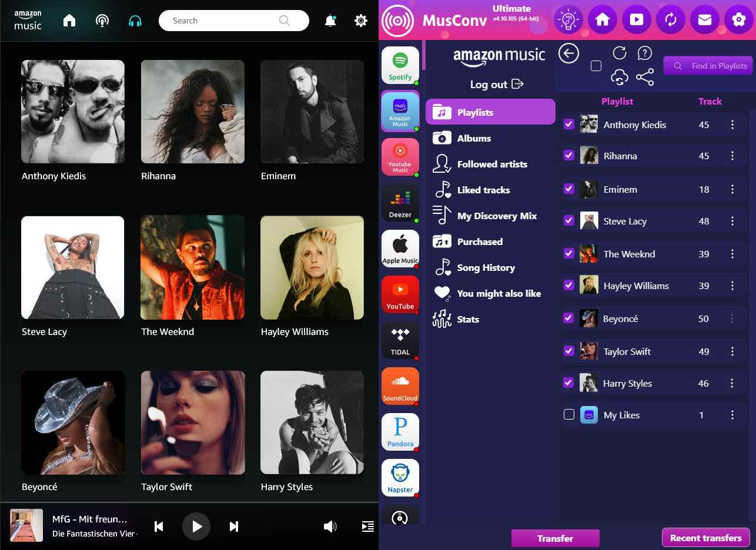
Task: Open options menu for My Likes row
Action: coord(732,415)
